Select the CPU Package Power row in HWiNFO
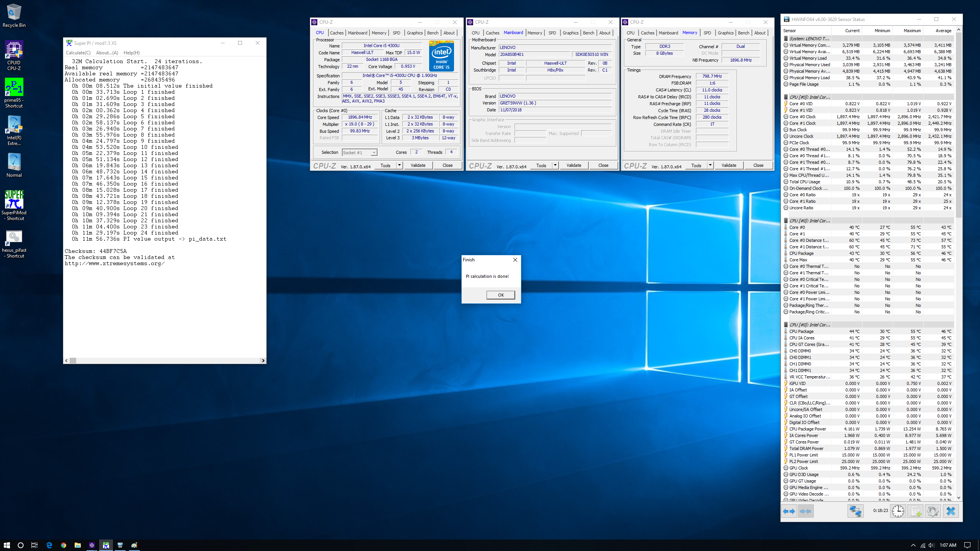The width and height of the screenshot is (980, 551). (x=868, y=429)
